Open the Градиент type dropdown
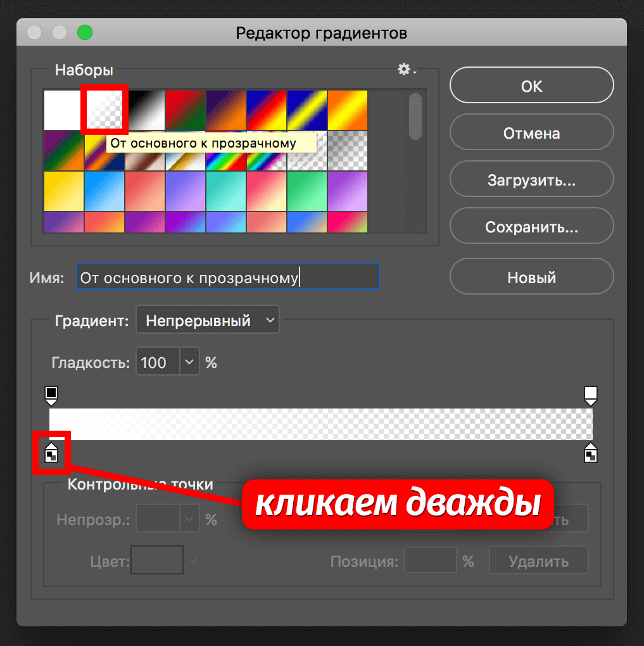This screenshot has width=644, height=646. pyautogui.click(x=207, y=319)
